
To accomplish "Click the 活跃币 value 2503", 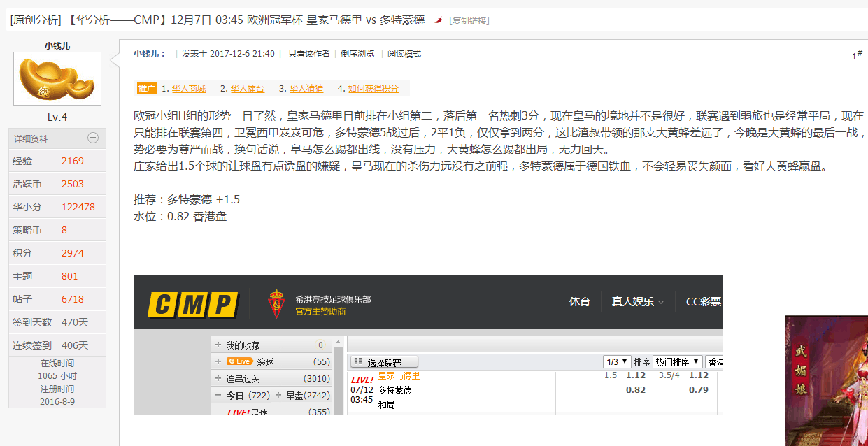I will tap(73, 184).
